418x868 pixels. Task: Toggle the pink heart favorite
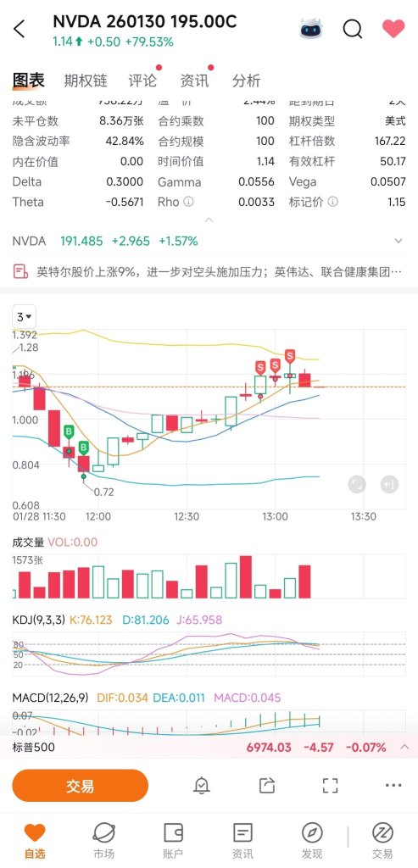393,28
